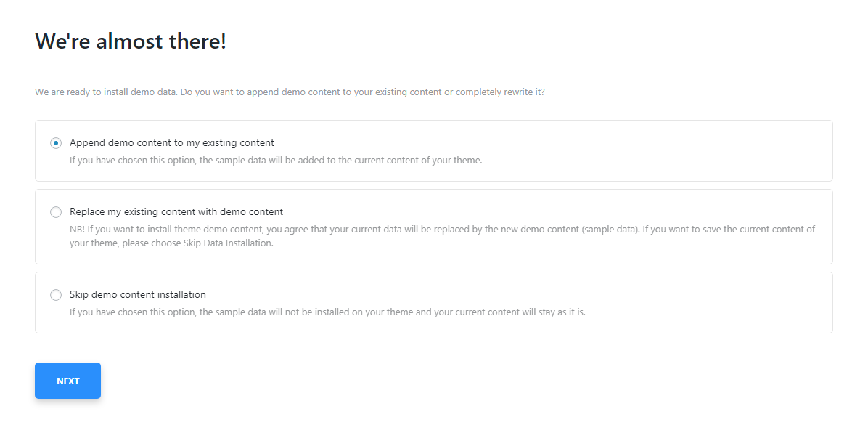Viewport: 868px width, 425px height.
Task: Choose the Skip demo content radio button
Action: 56,295
